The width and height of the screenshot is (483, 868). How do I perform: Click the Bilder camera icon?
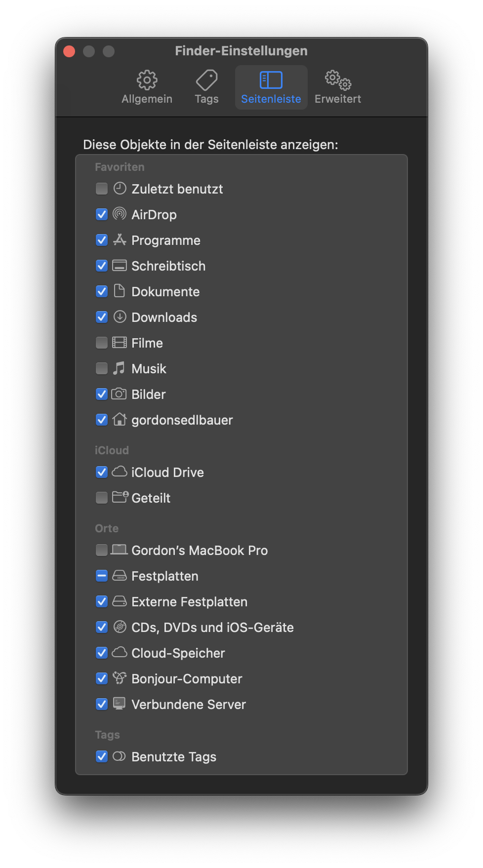(119, 394)
